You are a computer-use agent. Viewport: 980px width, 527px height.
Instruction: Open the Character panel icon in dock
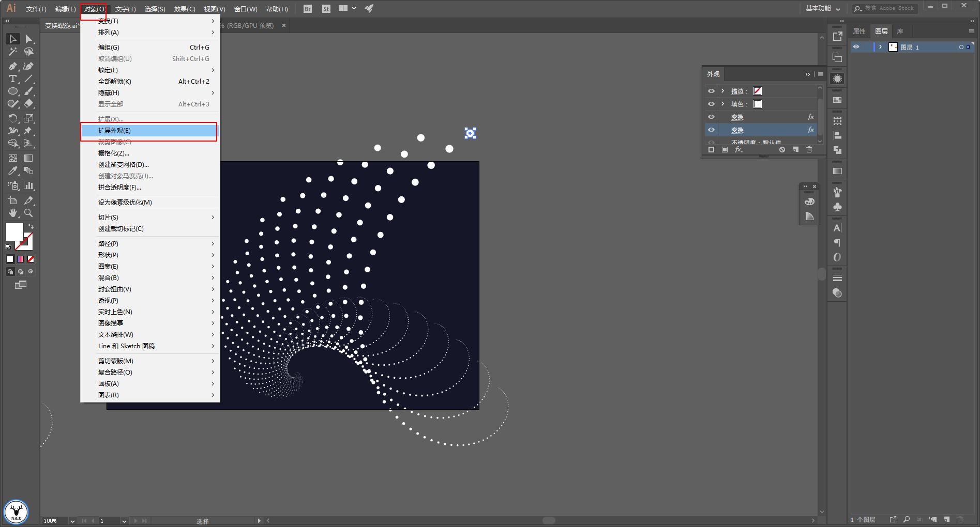(x=837, y=228)
